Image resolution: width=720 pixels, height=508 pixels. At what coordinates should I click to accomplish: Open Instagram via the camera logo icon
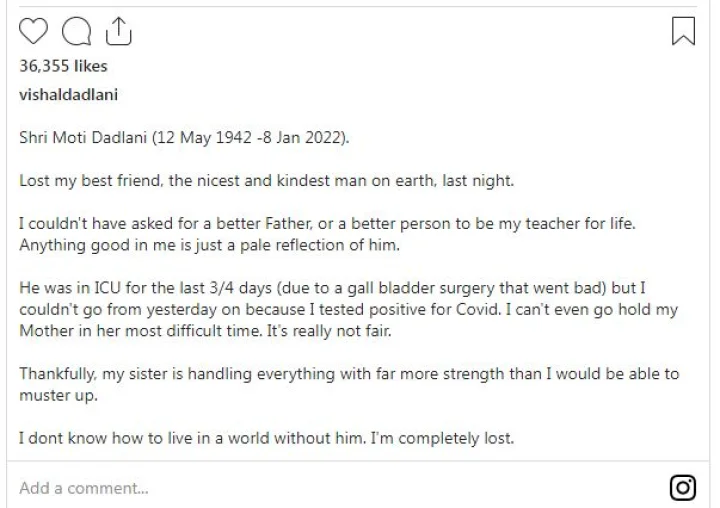(x=683, y=487)
